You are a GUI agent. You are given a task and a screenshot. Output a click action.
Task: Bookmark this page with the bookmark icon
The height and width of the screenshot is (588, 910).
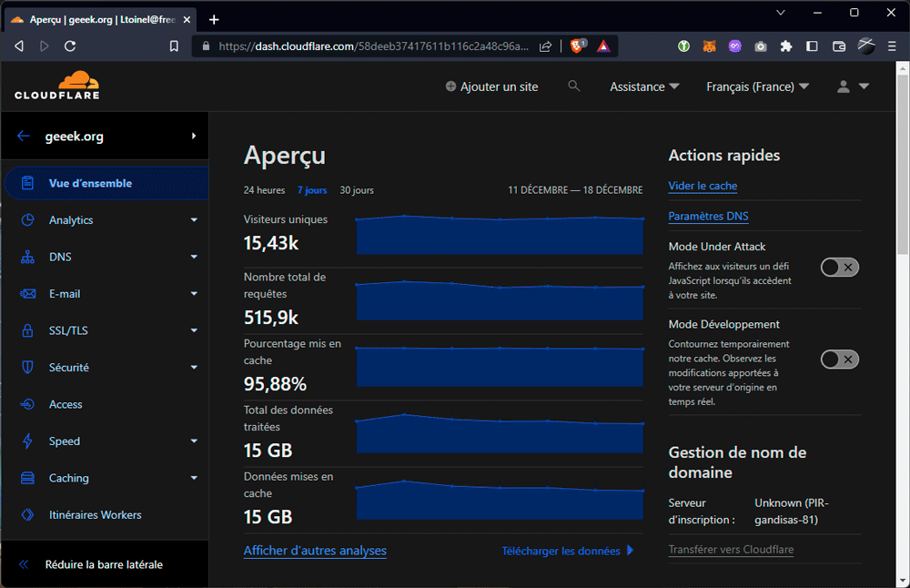pos(174,46)
